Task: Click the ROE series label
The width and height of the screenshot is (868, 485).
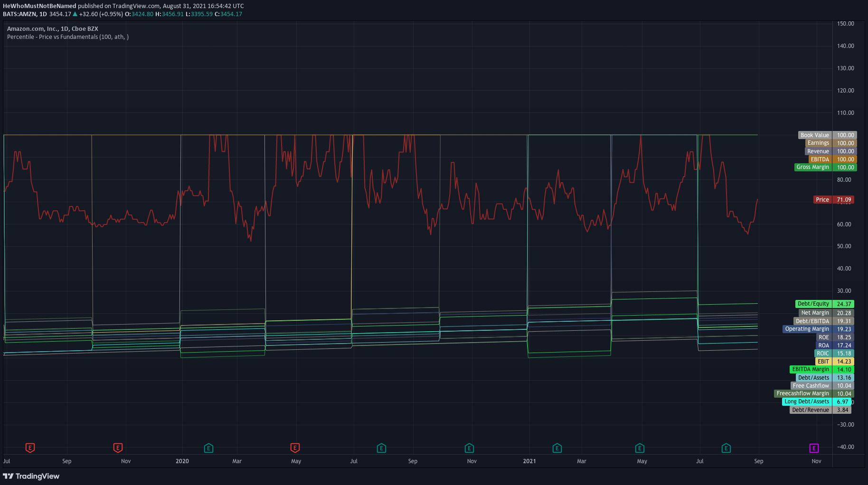Action: click(824, 337)
